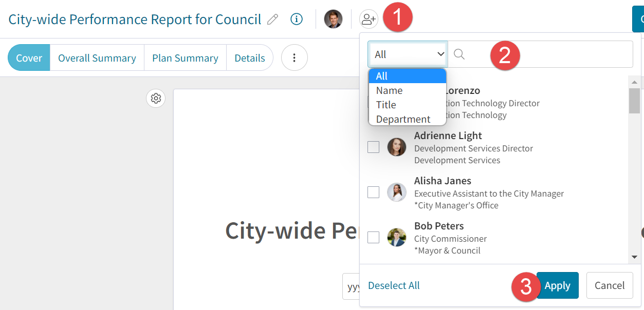This screenshot has height=310, width=644.
Task: Click the Deselect All link
Action: click(394, 285)
